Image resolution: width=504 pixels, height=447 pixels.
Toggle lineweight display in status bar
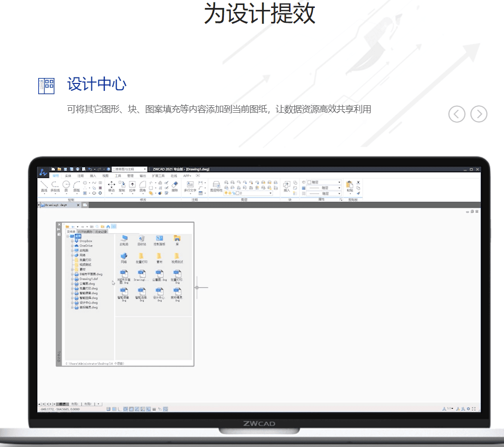(x=154, y=409)
